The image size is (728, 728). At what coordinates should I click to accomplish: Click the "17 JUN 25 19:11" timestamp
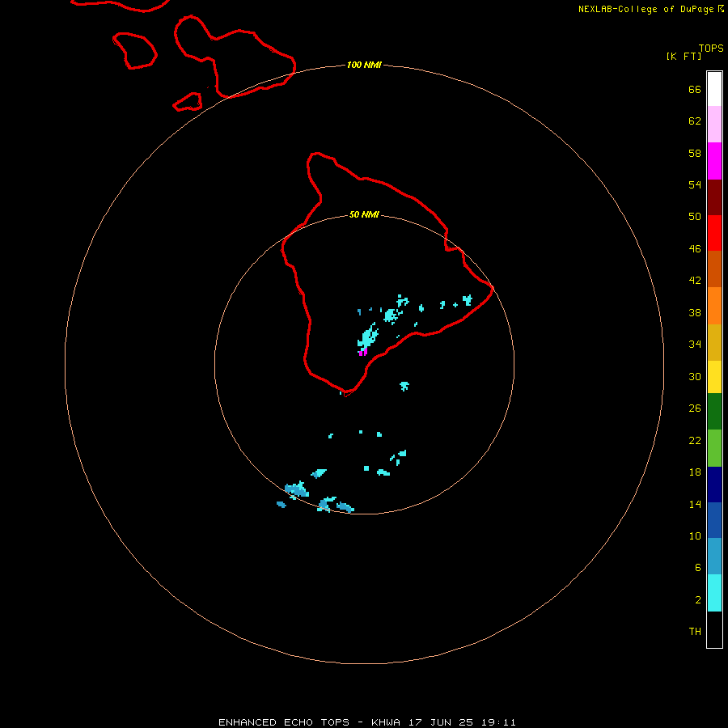pos(462,722)
